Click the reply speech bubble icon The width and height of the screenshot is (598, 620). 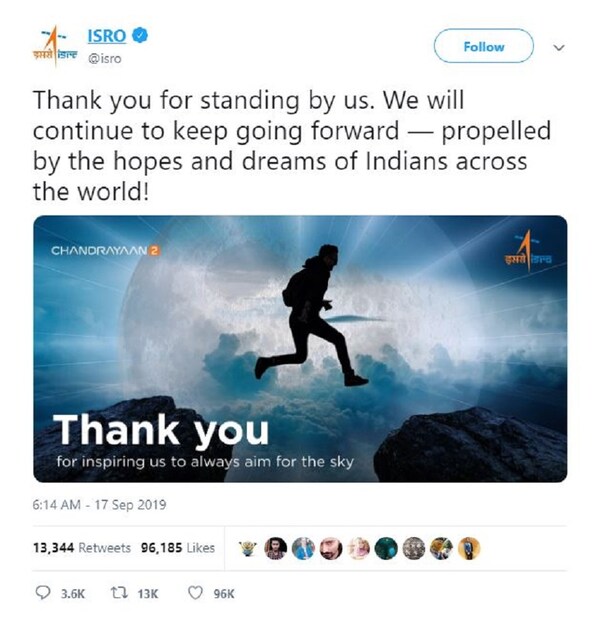click(x=43, y=593)
